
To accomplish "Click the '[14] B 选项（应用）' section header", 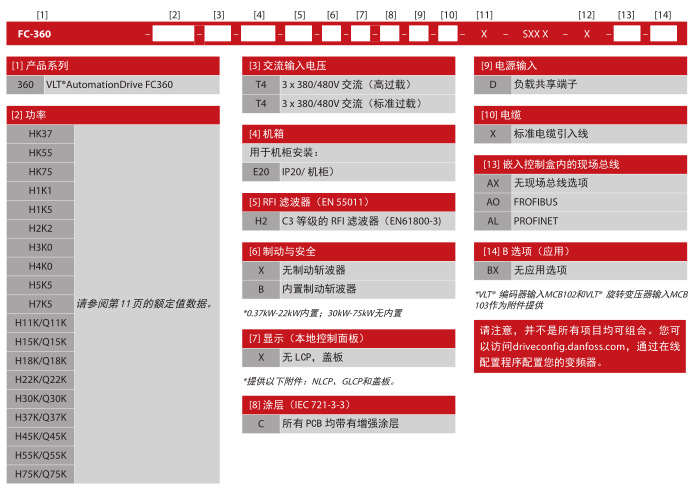I will [x=580, y=251].
